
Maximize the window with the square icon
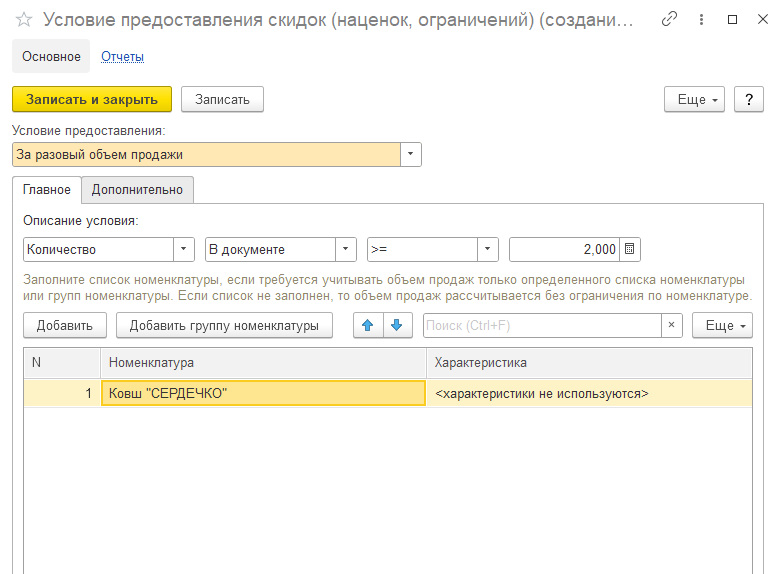coord(732,19)
